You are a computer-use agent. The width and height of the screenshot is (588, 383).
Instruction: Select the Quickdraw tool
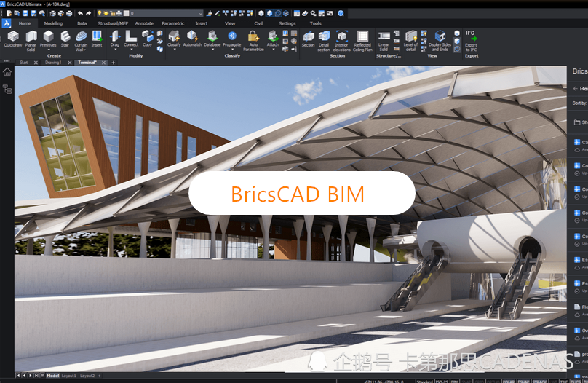point(13,39)
